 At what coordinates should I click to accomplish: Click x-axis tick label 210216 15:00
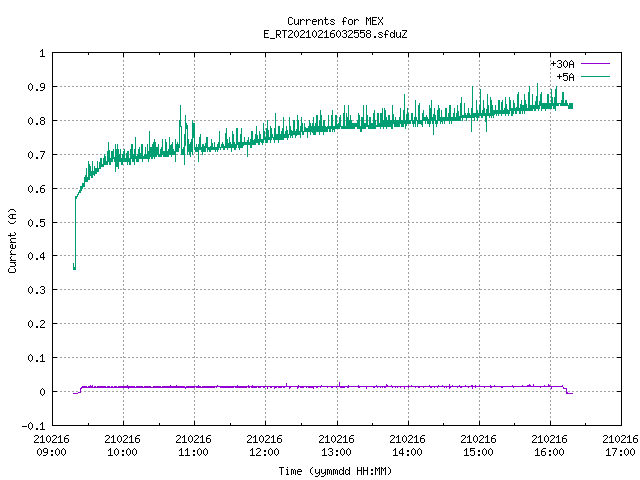click(x=478, y=445)
